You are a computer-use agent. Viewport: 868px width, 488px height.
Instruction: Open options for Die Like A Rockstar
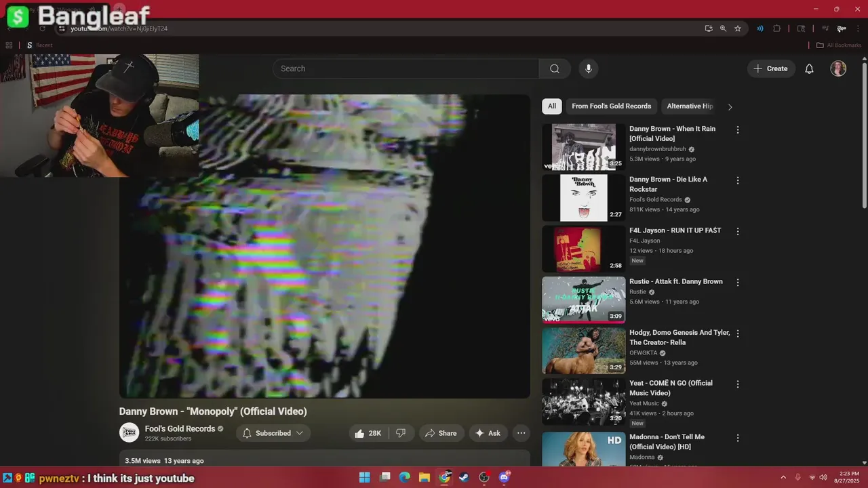click(x=738, y=181)
